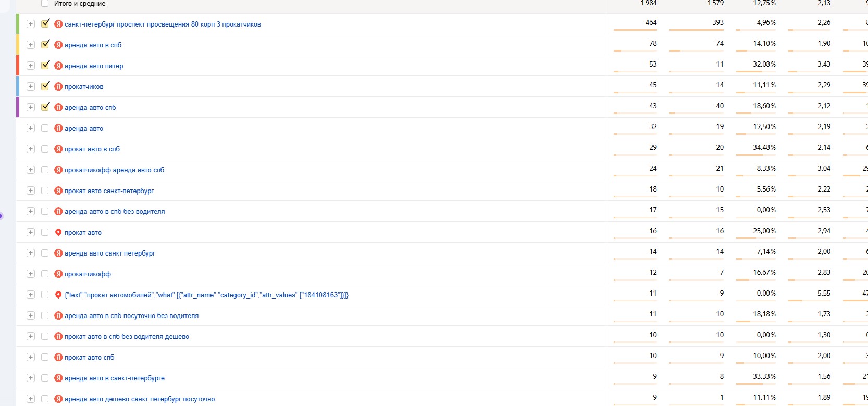Screen dimensions: 868x406
Task: Click Yandex icon beside 'аренда авто в санкт-петербурге'
Action: pos(58,378)
